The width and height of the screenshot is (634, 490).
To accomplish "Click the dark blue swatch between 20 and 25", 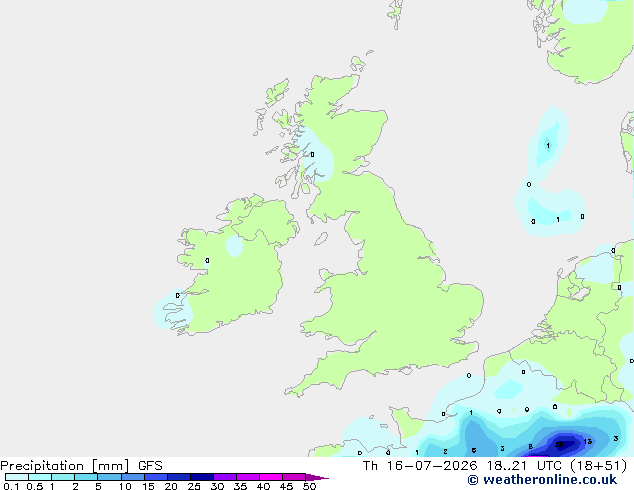I will click(x=179, y=477).
